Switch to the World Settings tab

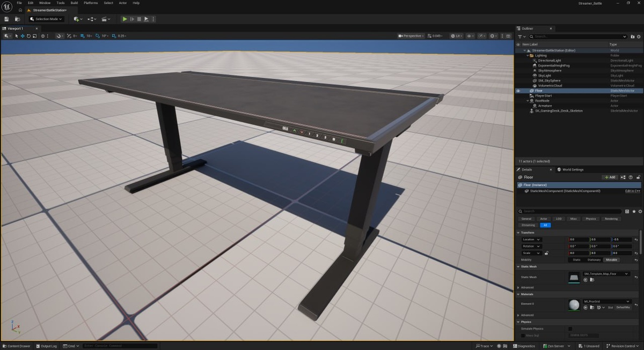[x=570, y=169]
